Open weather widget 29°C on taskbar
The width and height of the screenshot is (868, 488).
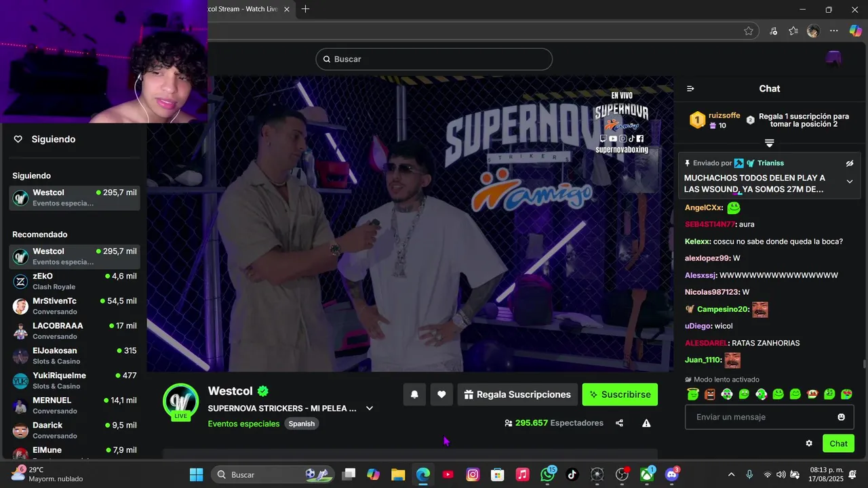[47, 474]
